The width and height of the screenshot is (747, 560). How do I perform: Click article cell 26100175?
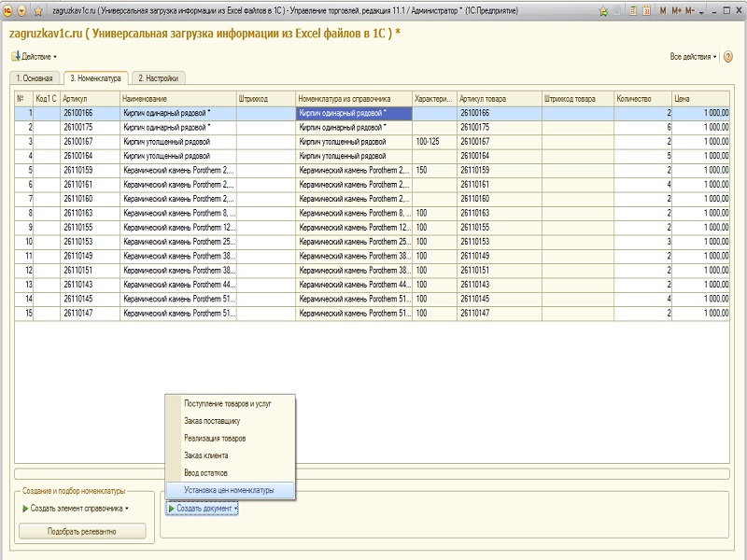click(90, 128)
